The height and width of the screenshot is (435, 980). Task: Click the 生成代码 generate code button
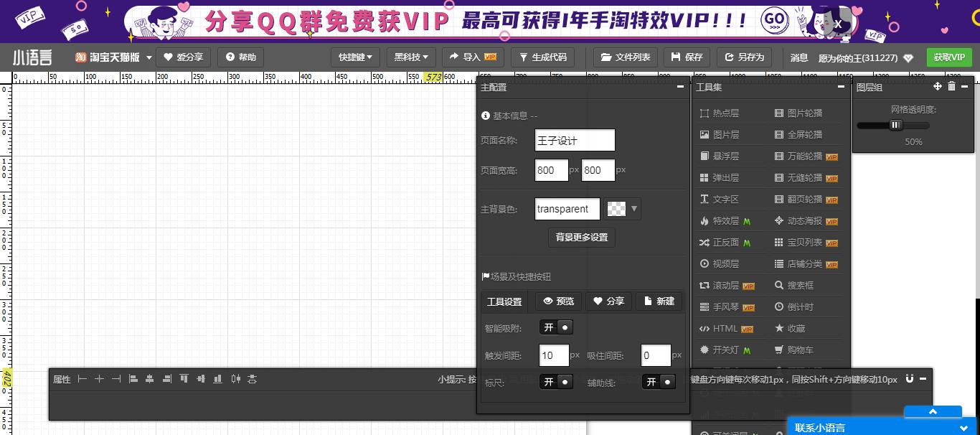(x=543, y=57)
